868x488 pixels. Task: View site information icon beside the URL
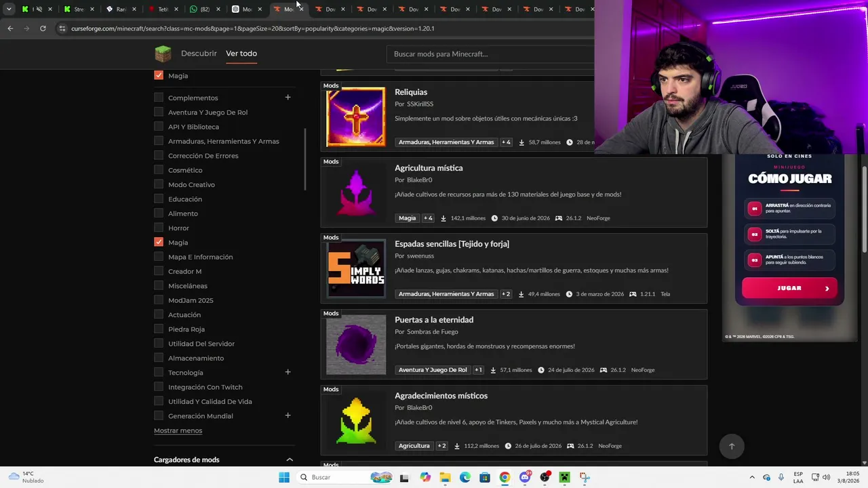click(62, 28)
